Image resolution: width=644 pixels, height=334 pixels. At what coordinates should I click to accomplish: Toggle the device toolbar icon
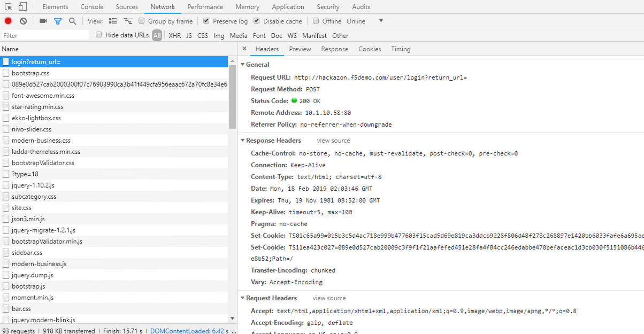click(x=22, y=7)
